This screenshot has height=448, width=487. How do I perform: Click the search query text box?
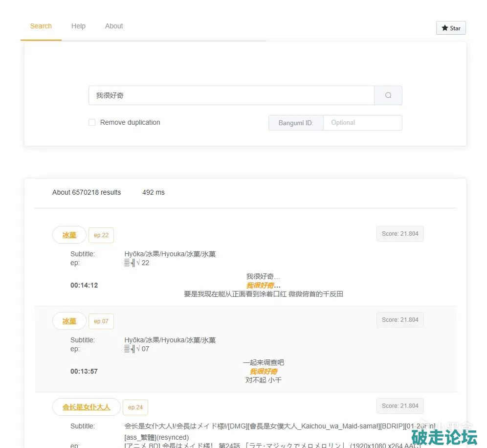231,95
